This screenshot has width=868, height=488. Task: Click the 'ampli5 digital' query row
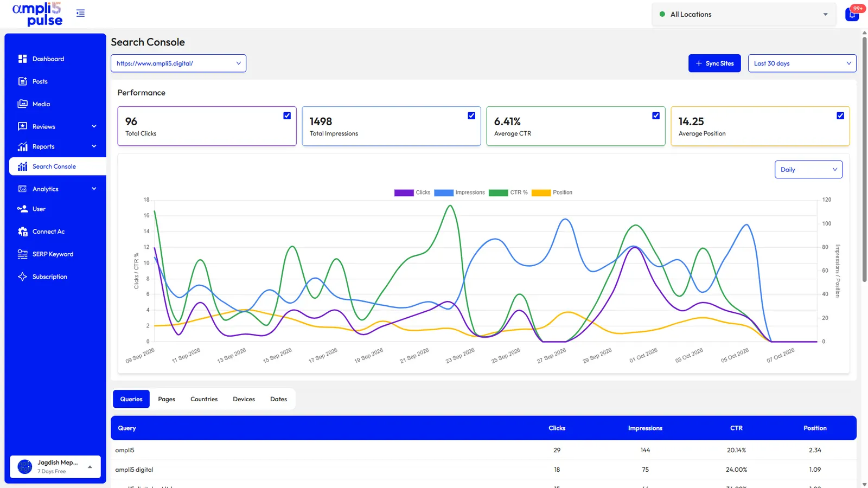click(x=483, y=470)
